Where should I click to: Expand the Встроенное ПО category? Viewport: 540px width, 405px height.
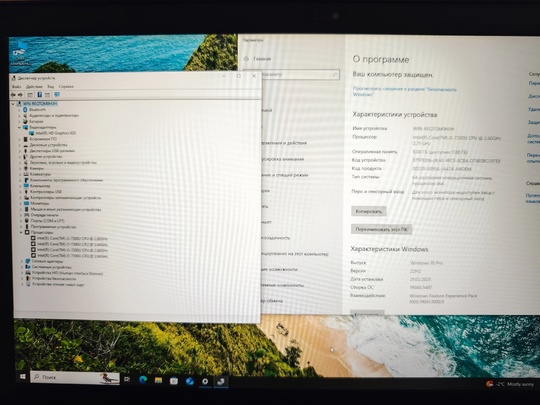(20, 139)
